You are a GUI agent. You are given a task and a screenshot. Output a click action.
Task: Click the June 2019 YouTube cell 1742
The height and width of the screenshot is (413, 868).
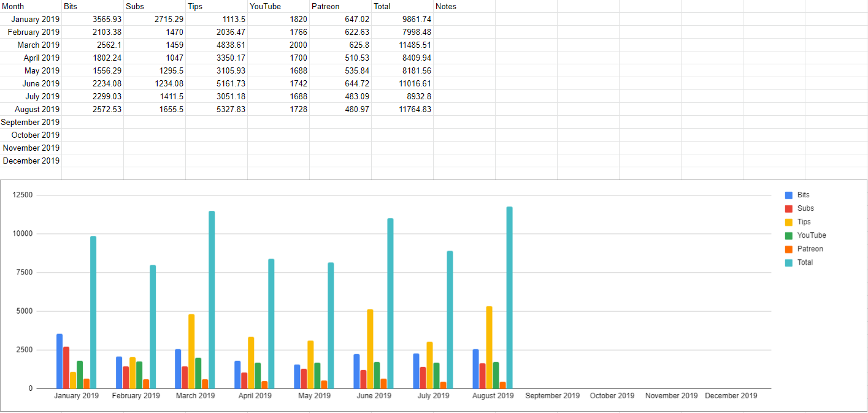point(278,83)
